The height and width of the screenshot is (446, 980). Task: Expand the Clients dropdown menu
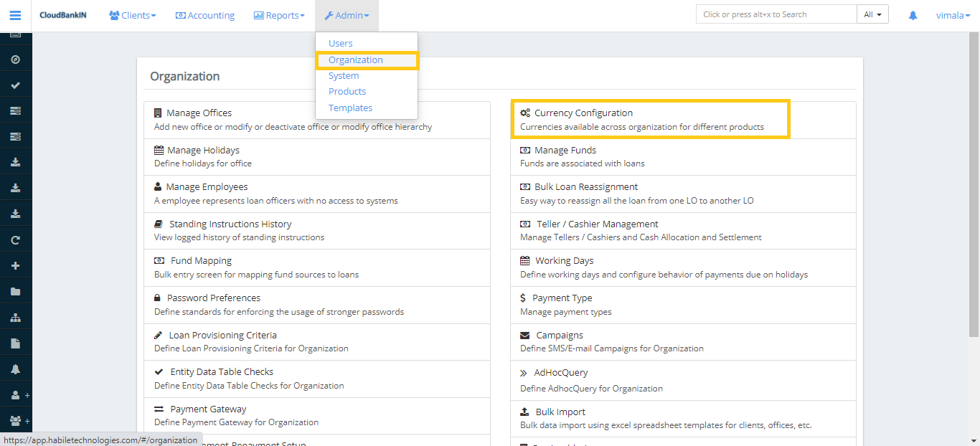(x=132, y=15)
